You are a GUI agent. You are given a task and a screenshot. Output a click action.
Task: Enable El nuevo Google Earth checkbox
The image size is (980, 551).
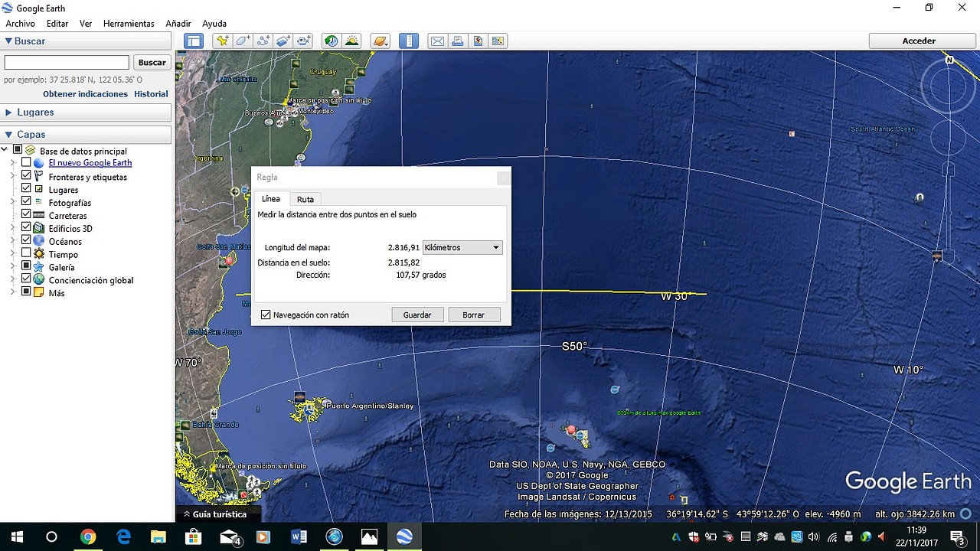click(26, 163)
